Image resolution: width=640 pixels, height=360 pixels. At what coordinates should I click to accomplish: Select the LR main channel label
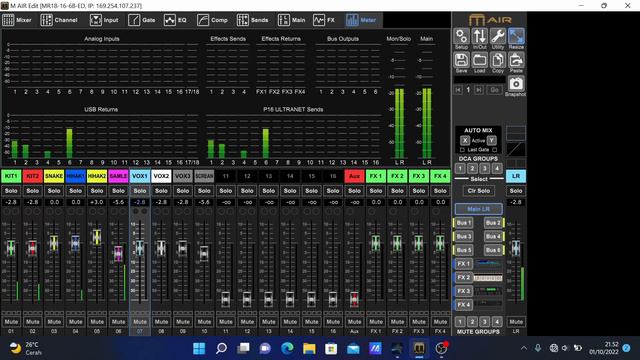tap(516, 176)
